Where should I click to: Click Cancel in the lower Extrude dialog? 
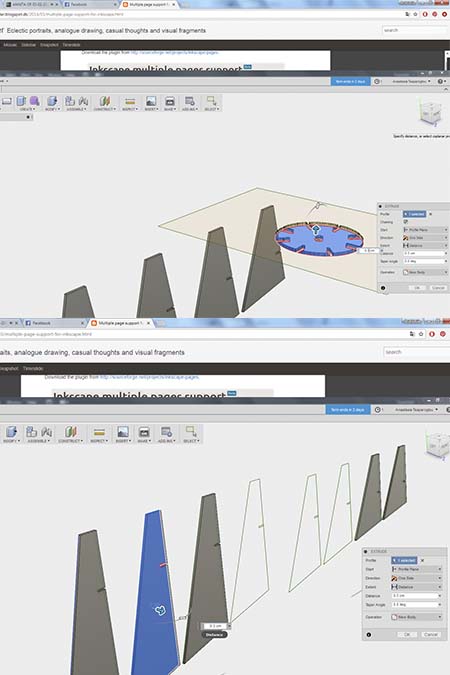point(431,635)
